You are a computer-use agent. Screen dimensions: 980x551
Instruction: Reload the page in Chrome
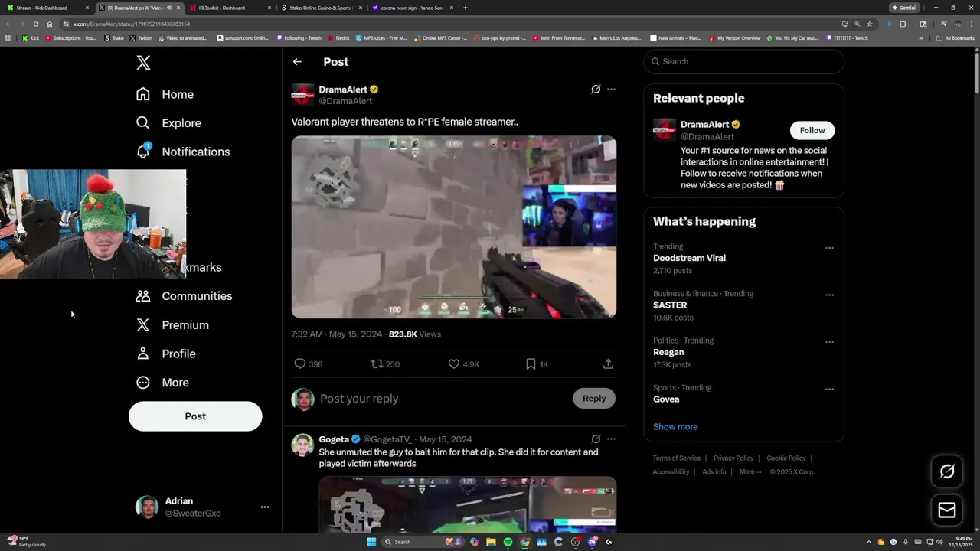tap(35, 24)
